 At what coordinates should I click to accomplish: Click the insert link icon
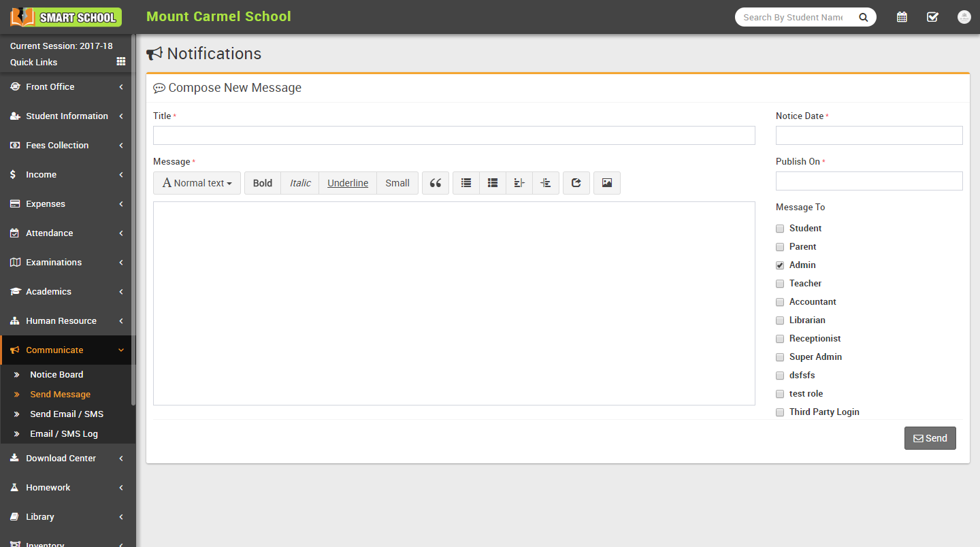pos(576,183)
